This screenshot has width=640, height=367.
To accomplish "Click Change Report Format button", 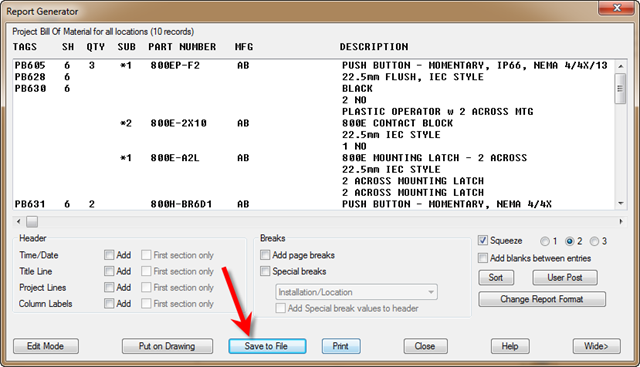I will (542, 299).
